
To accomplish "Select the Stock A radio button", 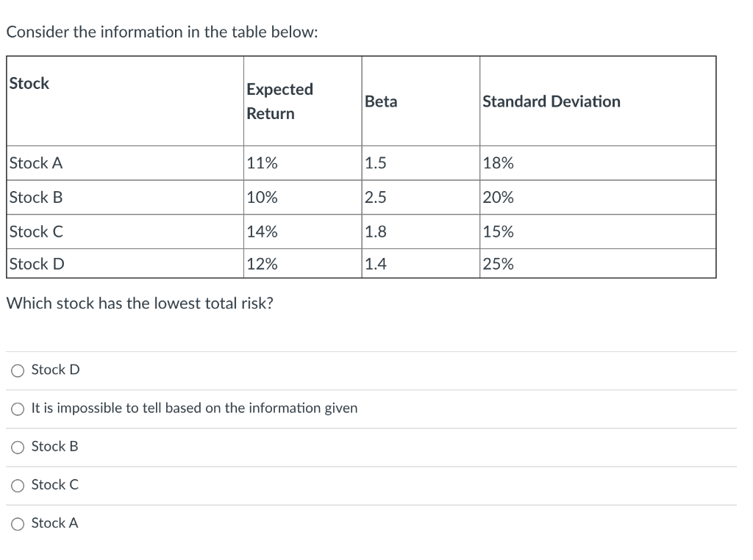I will click(17, 523).
